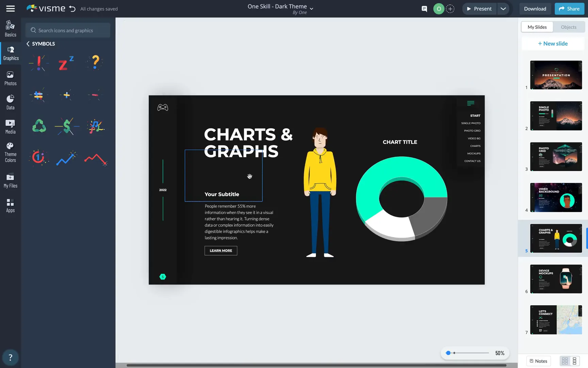This screenshot has height=368, width=588.
Task: Collapse the Symbols section with back chevron
Action: coord(28,44)
